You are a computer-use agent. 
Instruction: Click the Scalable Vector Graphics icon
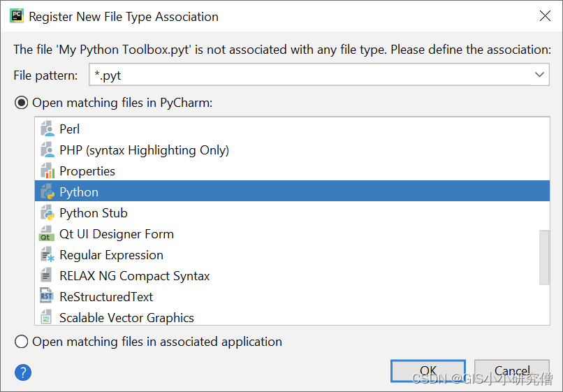click(x=47, y=318)
